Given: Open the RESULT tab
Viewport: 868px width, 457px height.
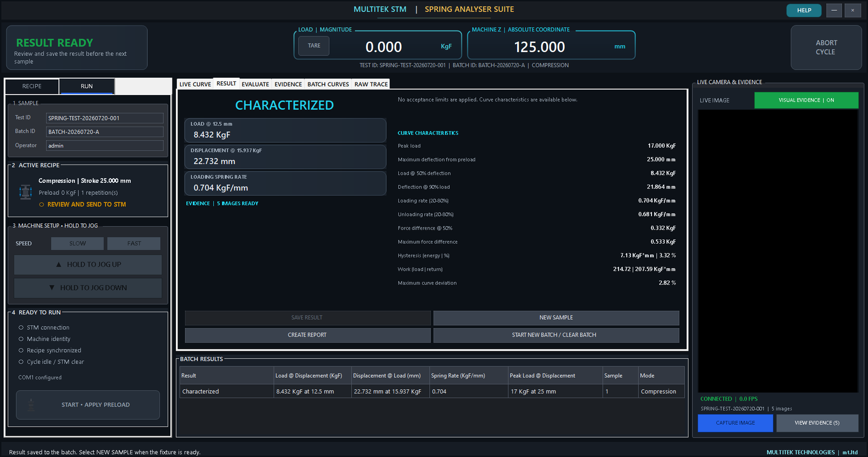Looking at the screenshot, I should pyautogui.click(x=226, y=84).
